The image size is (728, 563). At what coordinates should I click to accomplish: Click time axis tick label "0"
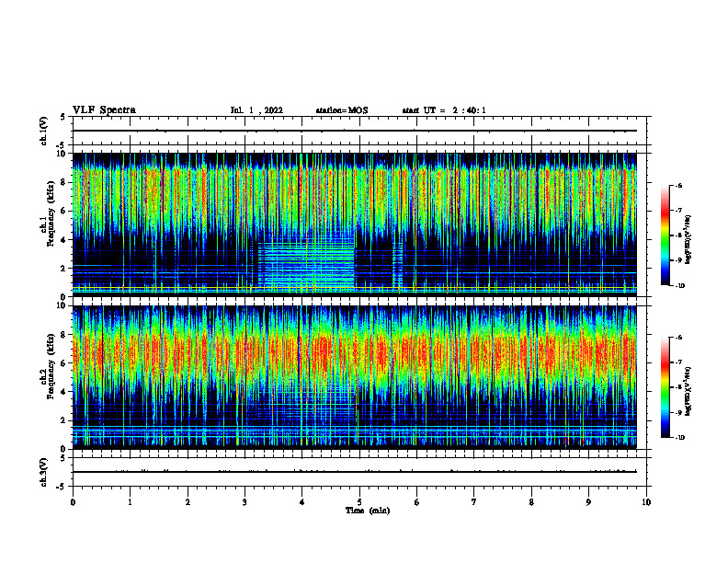(x=73, y=502)
